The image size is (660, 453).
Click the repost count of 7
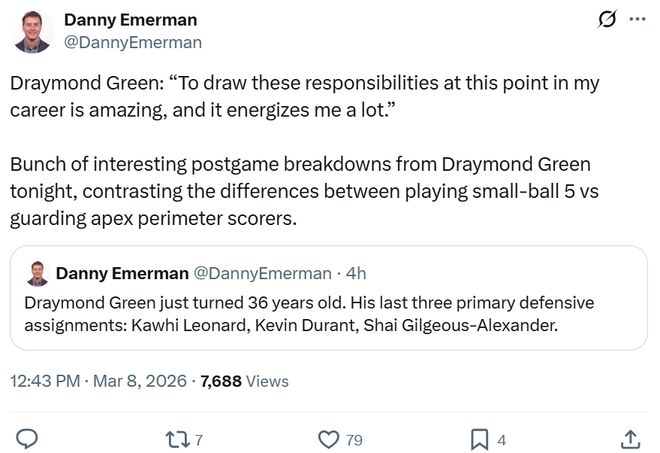(x=199, y=440)
